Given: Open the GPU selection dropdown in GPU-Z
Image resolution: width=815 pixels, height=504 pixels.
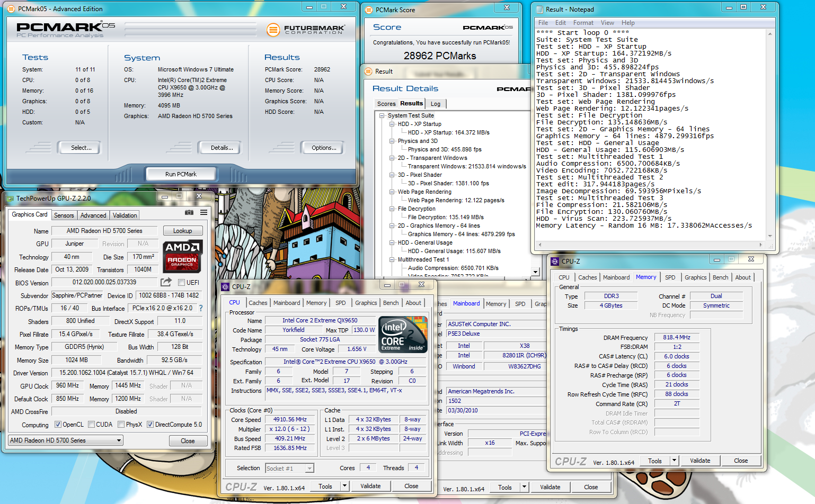Looking at the screenshot, I should [x=66, y=440].
